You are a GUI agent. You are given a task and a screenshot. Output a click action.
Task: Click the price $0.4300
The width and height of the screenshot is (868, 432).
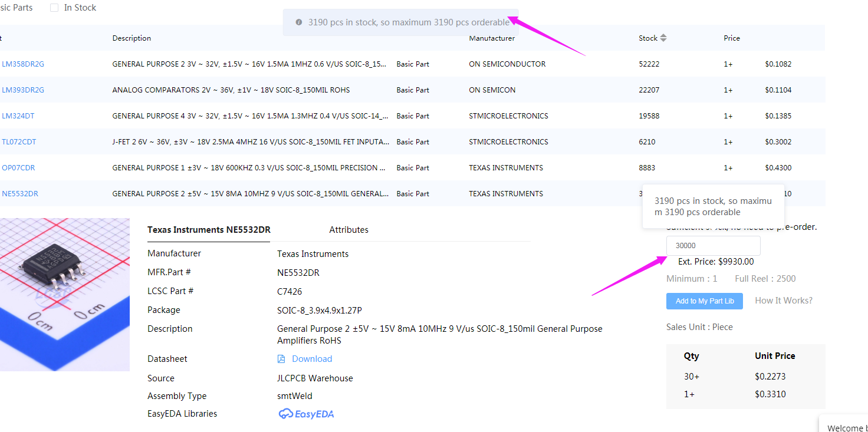[778, 168]
